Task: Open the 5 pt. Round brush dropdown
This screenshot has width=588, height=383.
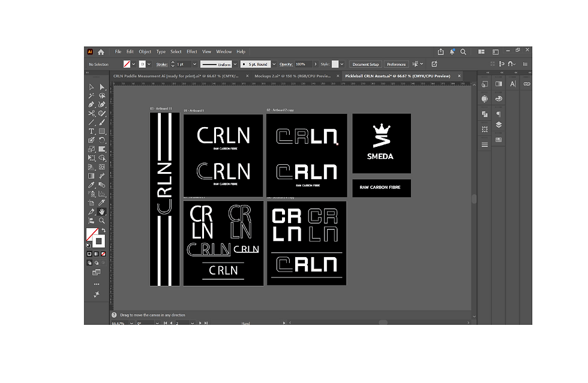Action: (274, 64)
